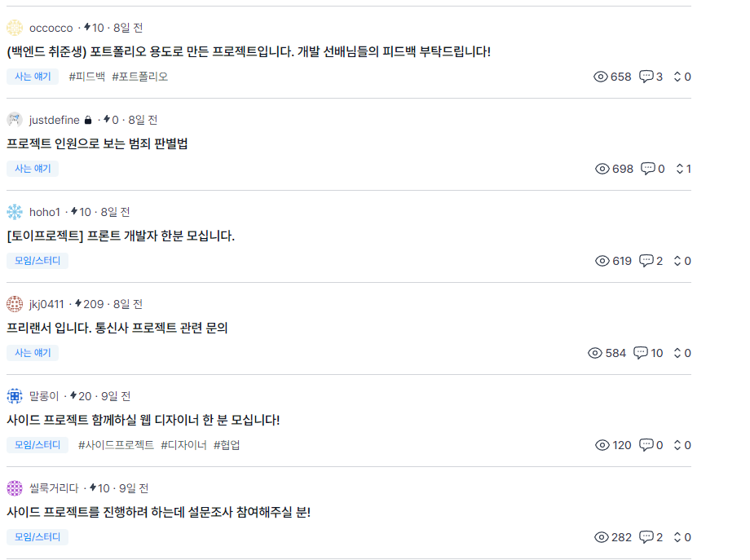The image size is (750, 560).
Task: Click occocco's profile avatar
Action: (x=15, y=27)
